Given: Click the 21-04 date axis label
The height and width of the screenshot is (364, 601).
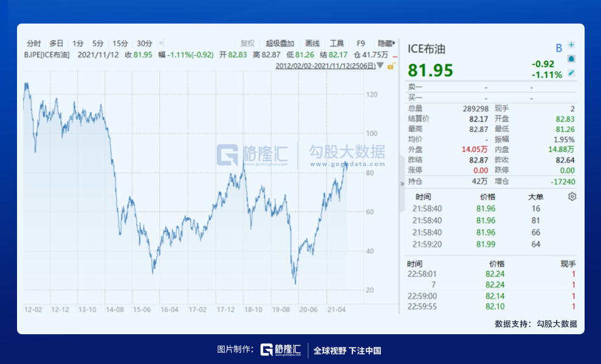Looking at the screenshot, I should point(336,309).
